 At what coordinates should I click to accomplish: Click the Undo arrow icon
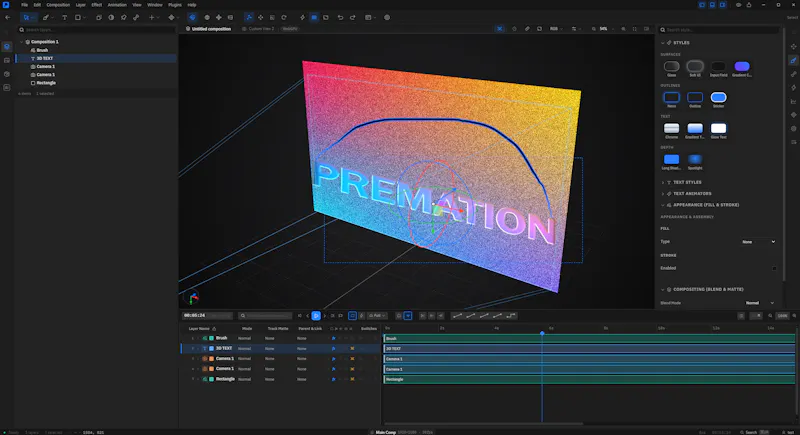pos(340,17)
